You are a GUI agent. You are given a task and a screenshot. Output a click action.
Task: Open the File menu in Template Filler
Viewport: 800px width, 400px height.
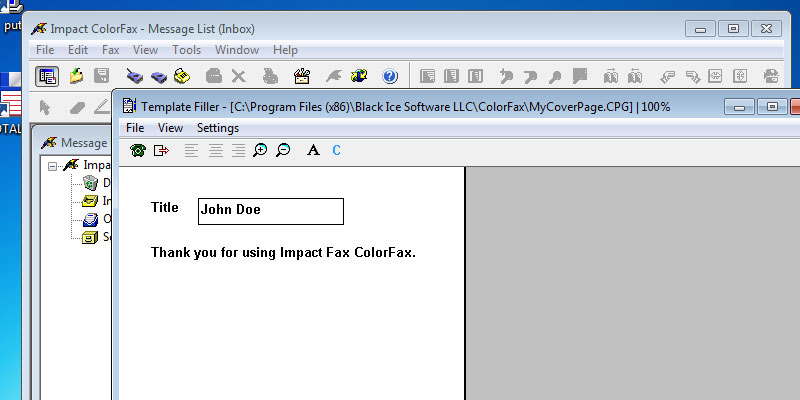pyautogui.click(x=135, y=128)
